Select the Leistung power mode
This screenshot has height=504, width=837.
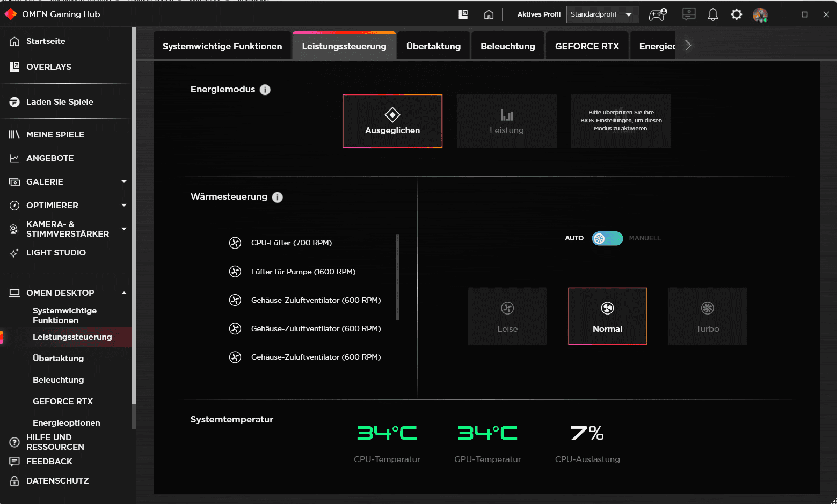pos(506,121)
